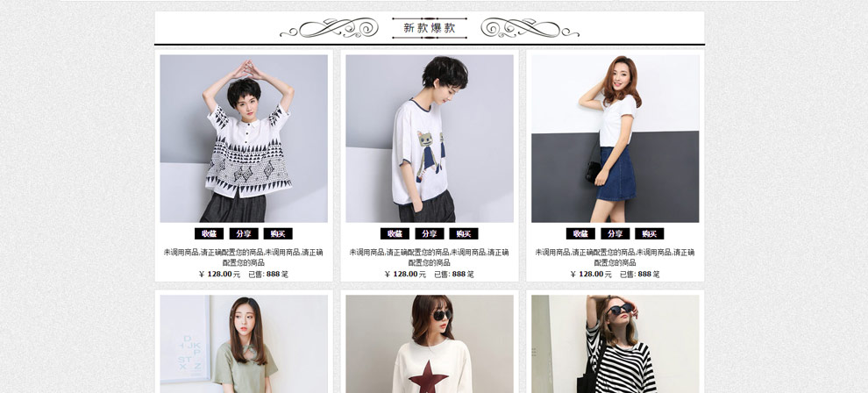
Task: Click 收藏 button under denim skirt product
Action: click(580, 233)
